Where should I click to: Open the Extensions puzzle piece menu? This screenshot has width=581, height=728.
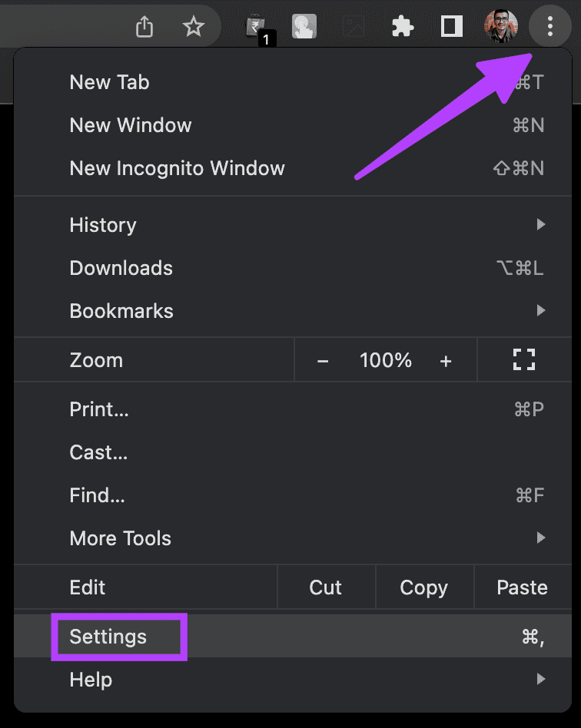(403, 26)
